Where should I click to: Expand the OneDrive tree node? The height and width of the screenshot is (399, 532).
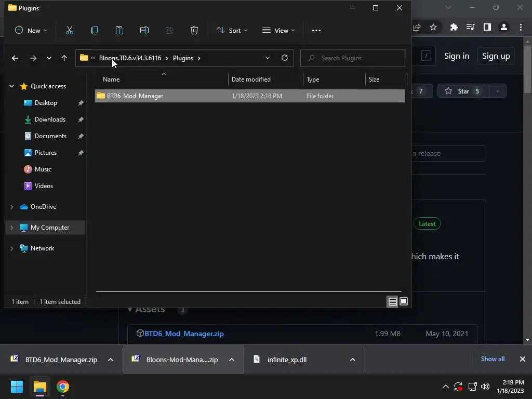12,207
